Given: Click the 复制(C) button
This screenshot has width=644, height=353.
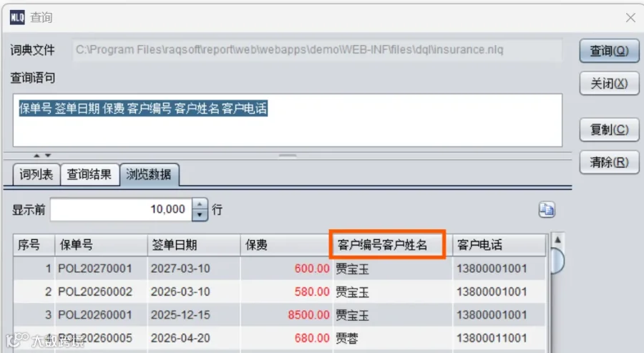Looking at the screenshot, I should click(x=609, y=130).
